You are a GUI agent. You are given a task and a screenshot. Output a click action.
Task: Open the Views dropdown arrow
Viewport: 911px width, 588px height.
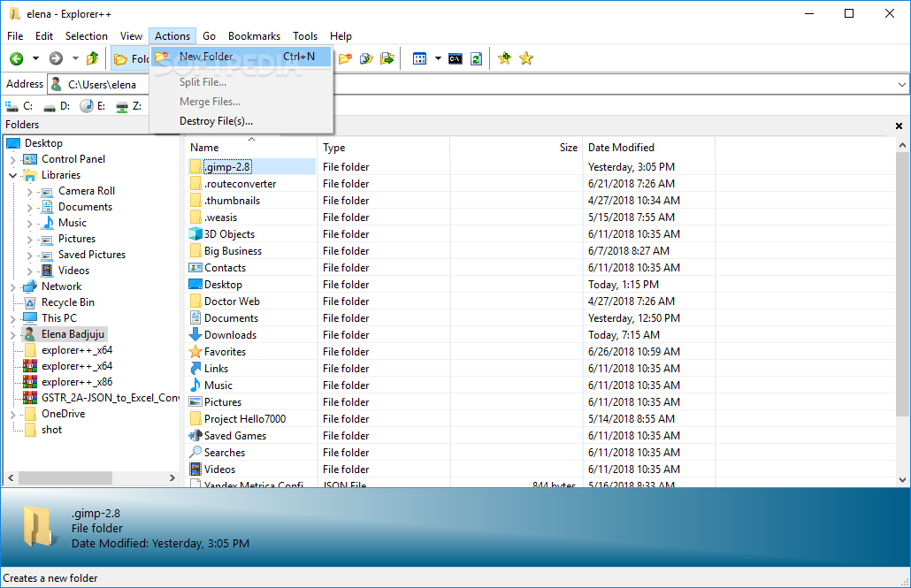tap(438, 58)
